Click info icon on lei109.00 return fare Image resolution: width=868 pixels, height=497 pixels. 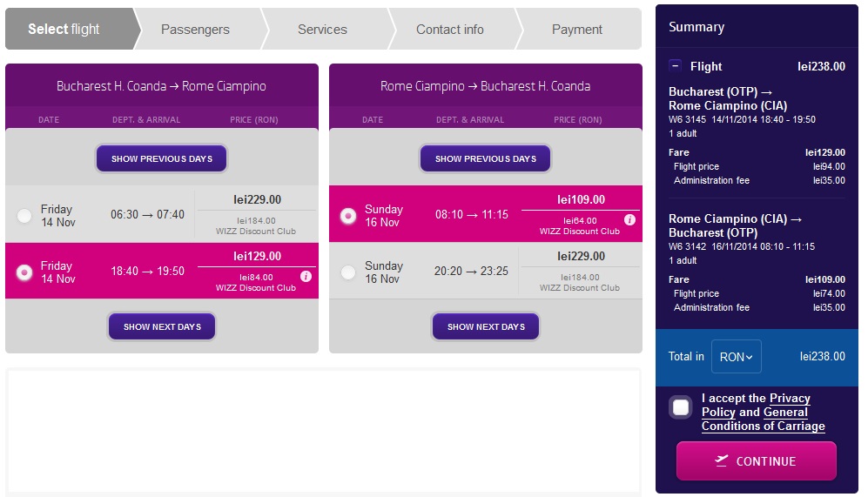[629, 220]
